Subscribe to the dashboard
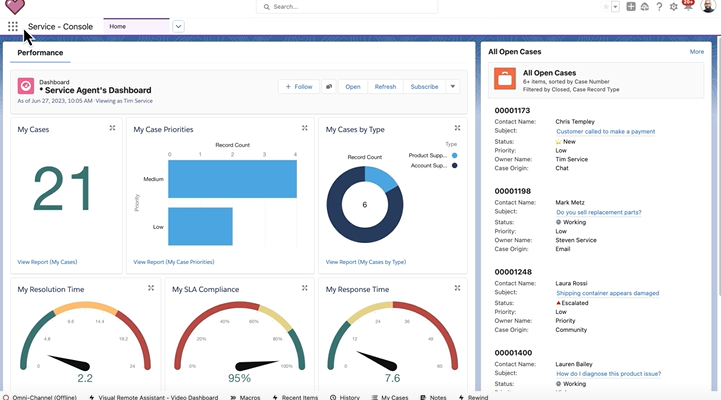 424,86
